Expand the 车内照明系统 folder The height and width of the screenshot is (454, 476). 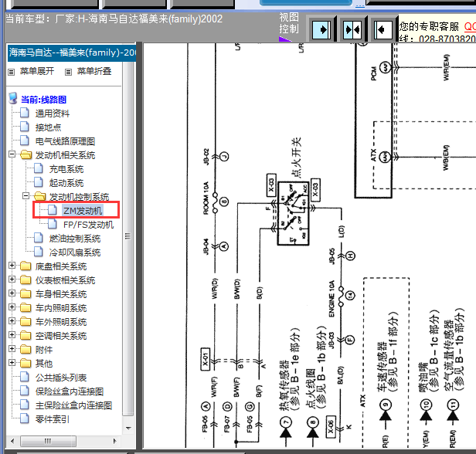click(x=12, y=307)
